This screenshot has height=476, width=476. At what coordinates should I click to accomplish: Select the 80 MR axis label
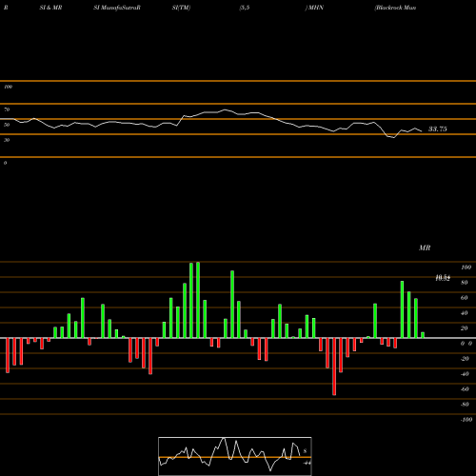(465, 283)
